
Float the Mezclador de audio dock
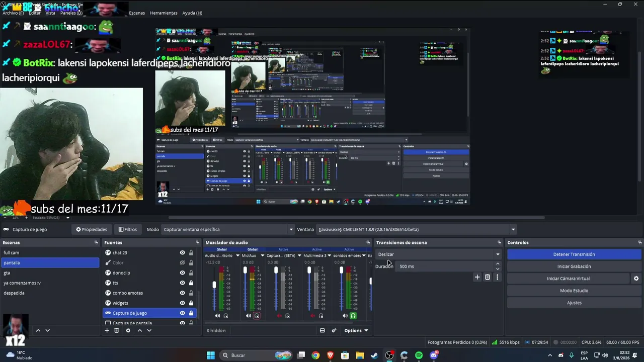pos(368,242)
